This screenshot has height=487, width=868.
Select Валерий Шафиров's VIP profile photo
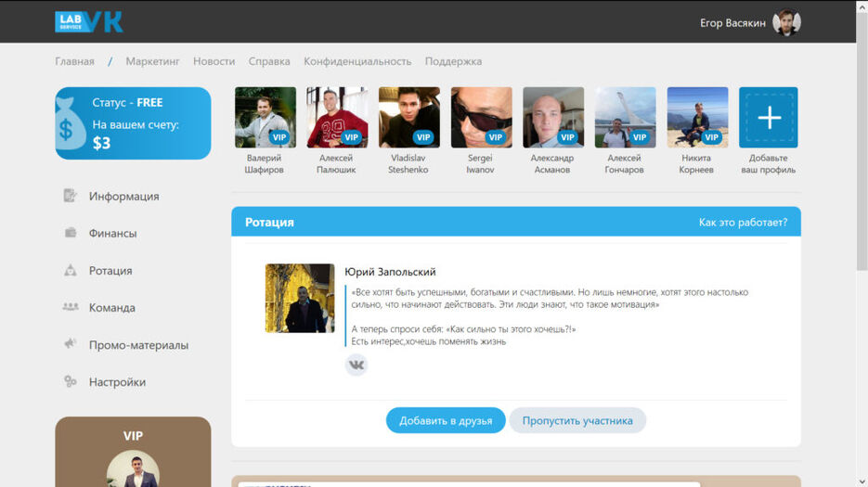click(266, 117)
